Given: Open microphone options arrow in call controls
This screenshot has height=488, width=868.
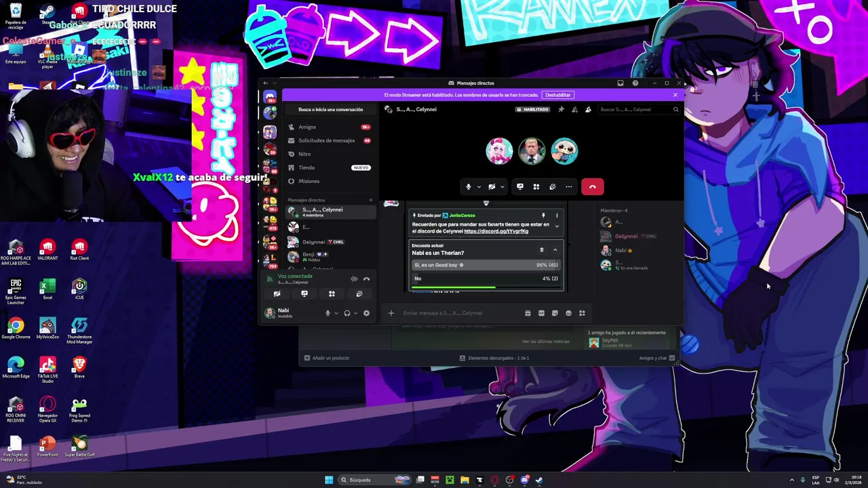Looking at the screenshot, I should tap(479, 187).
